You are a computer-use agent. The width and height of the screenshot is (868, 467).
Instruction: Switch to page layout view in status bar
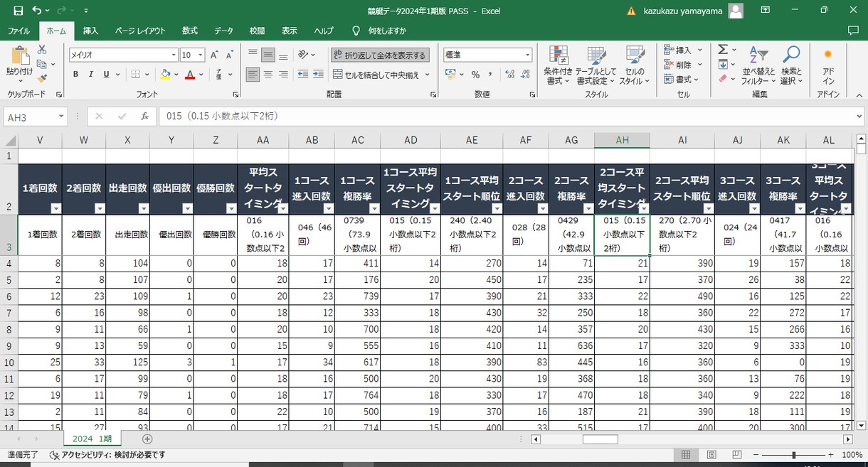coord(711,455)
